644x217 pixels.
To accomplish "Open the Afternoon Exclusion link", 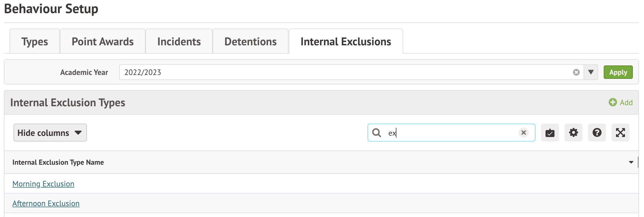I will pyautogui.click(x=46, y=204).
